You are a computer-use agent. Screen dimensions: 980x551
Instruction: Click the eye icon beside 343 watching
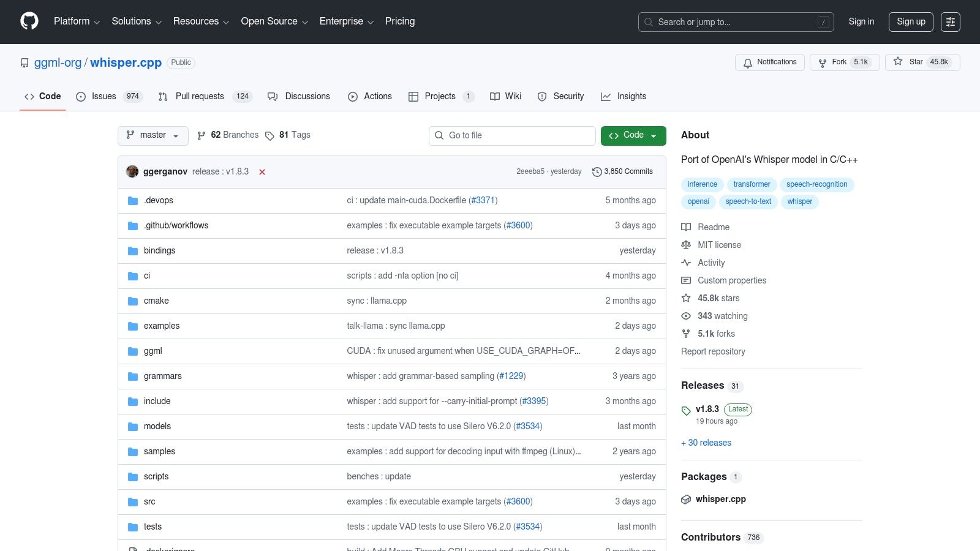[686, 316]
